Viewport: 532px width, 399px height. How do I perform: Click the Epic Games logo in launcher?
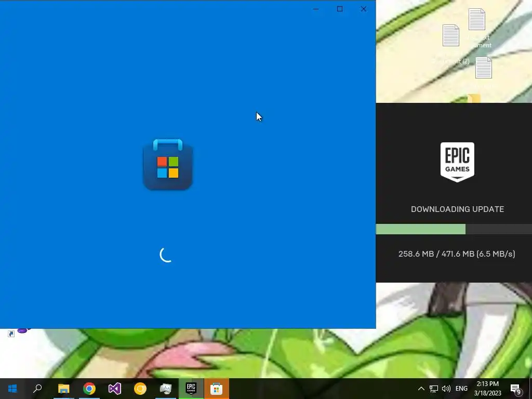coord(457,162)
